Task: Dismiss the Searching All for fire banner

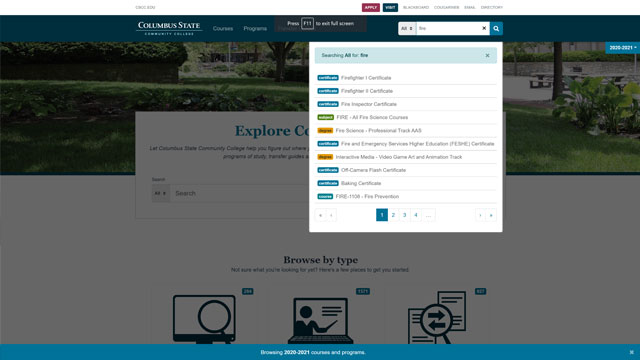Action: (x=487, y=56)
